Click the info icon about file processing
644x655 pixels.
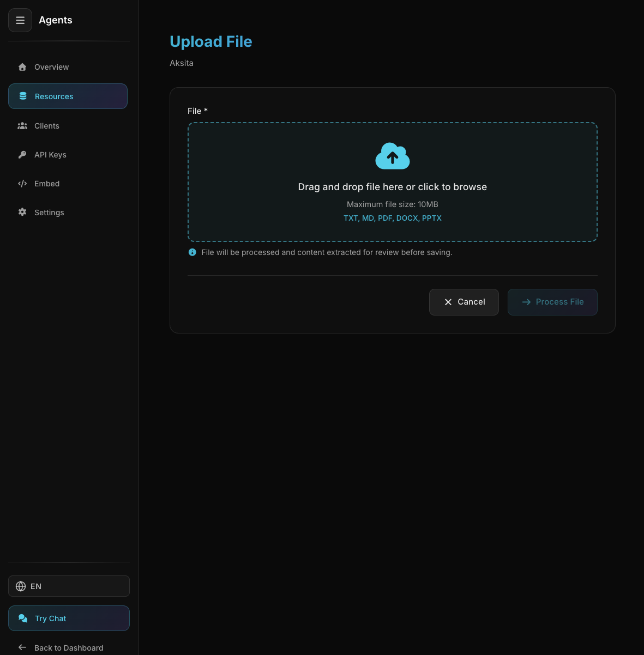pos(192,252)
